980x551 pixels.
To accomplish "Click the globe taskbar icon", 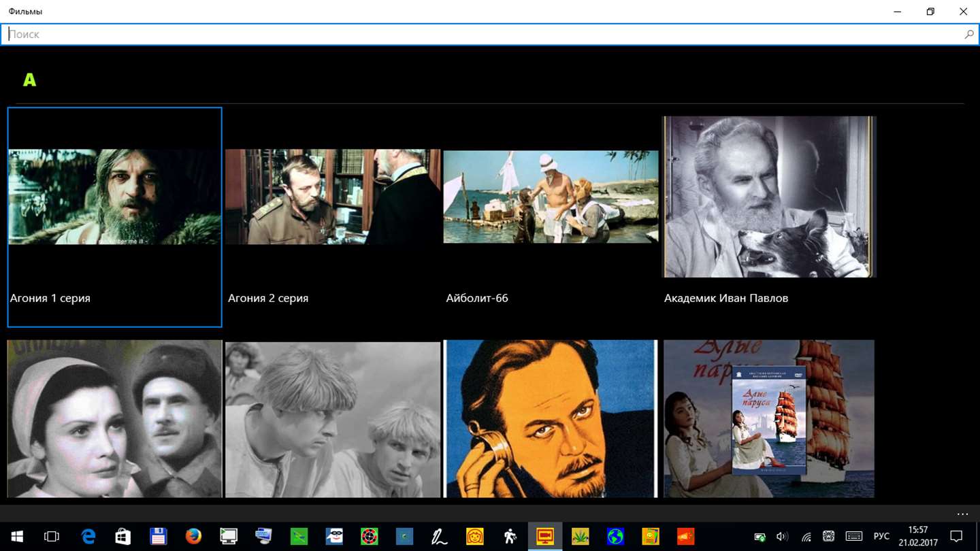I will [615, 537].
